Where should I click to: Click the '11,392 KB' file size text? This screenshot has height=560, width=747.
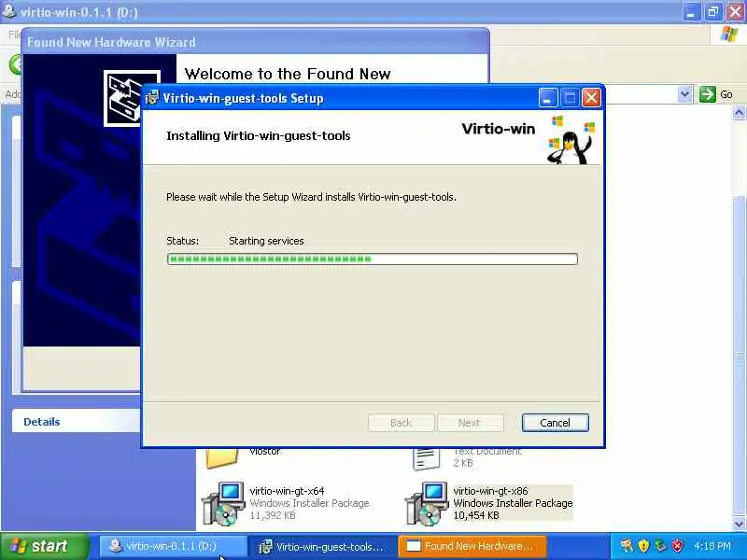(273, 515)
